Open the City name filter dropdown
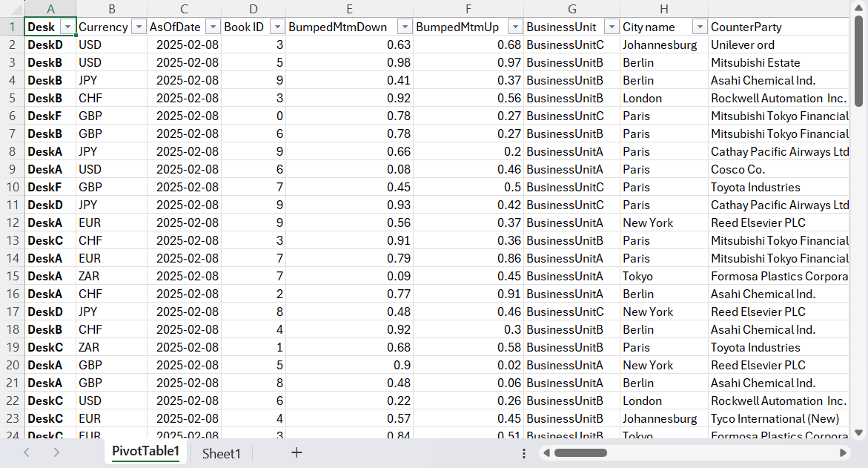Viewport: 868px width, 468px height. [x=699, y=27]
